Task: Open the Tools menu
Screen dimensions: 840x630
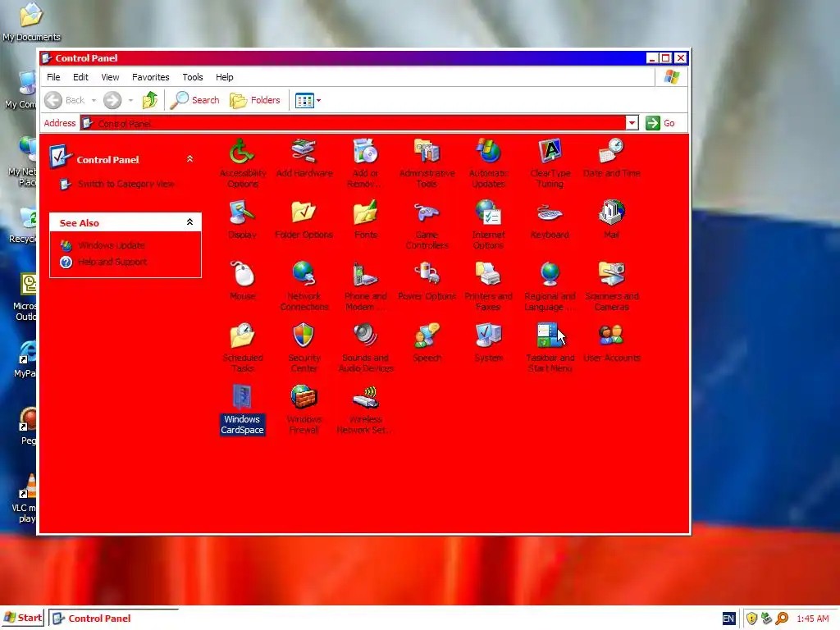Action: 192,77
